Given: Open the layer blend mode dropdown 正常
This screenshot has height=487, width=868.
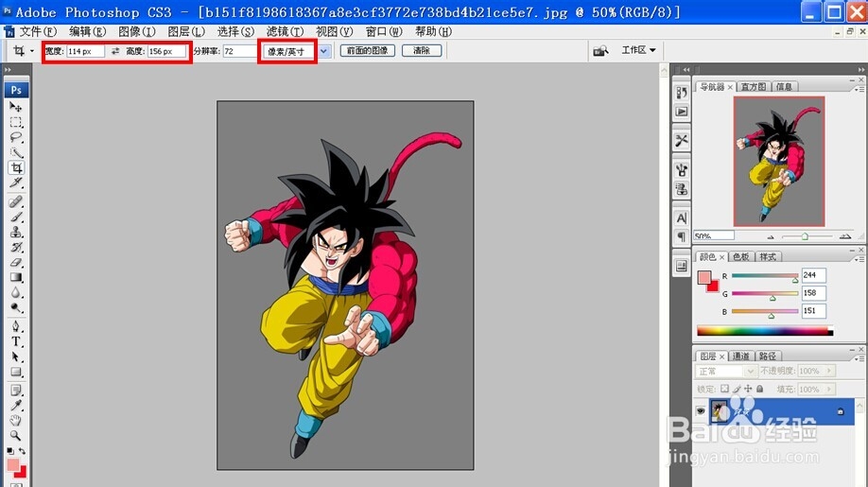Looking at the screenshot, I should (726, 371).
